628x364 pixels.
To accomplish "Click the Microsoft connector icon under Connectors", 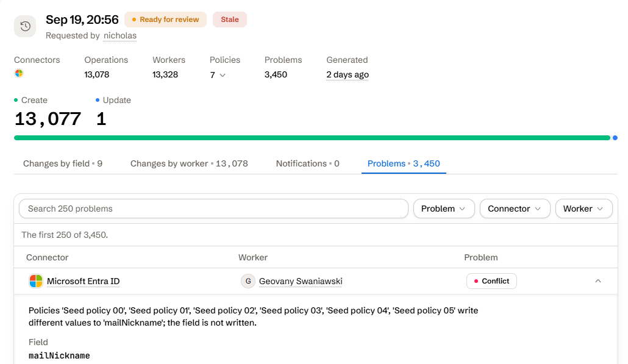I will coord(19,73).
